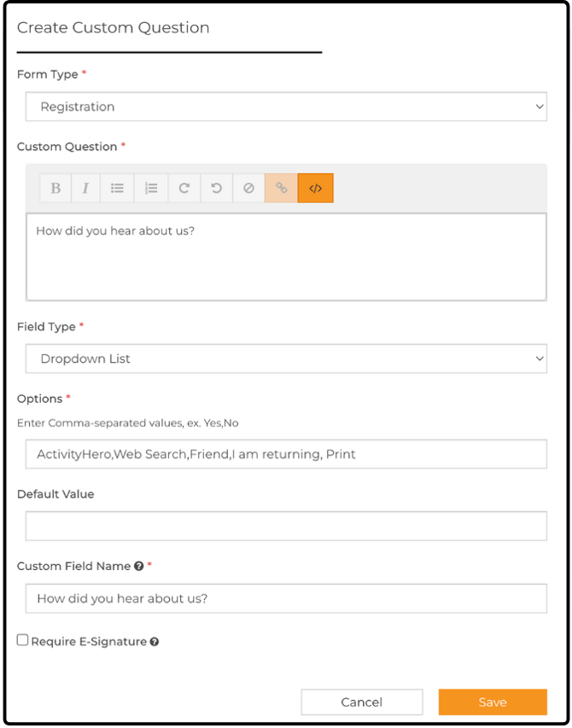
Task: Clear formatting with the circle-slash icon
Action: tap(248, 188)
